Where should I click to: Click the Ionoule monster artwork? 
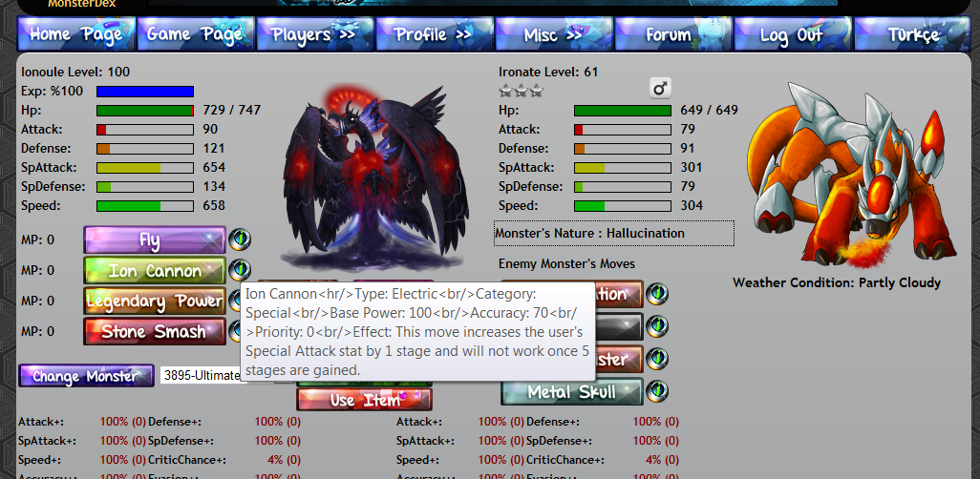[373, 178]
